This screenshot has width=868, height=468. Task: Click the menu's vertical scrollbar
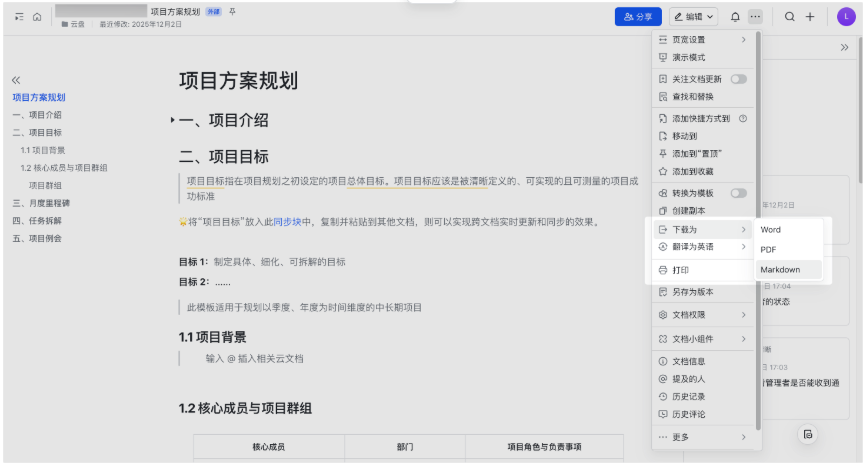[758, 230]
